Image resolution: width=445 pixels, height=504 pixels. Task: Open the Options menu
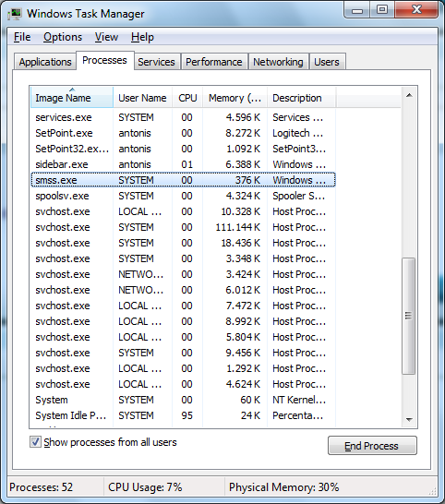(x=63, y=37)
